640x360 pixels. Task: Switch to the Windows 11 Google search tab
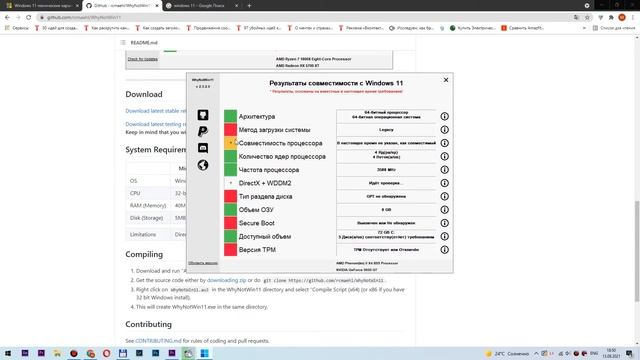(x=202, y=6)
